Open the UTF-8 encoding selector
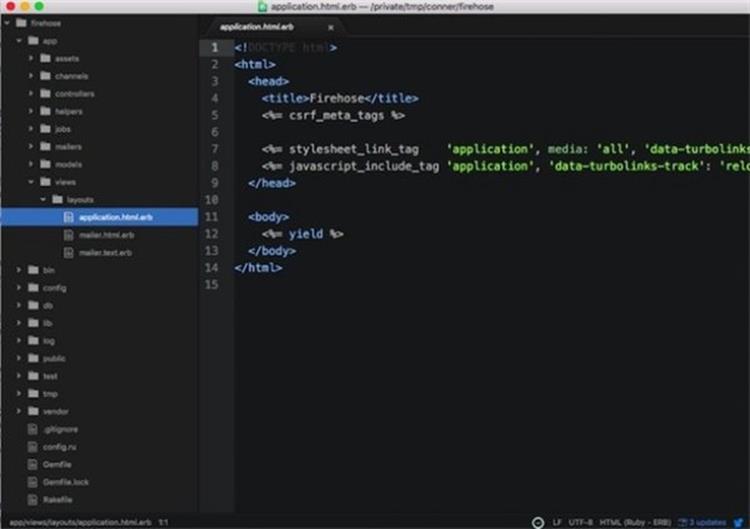This screenshot has width=750, height=529. coord(581,522)
